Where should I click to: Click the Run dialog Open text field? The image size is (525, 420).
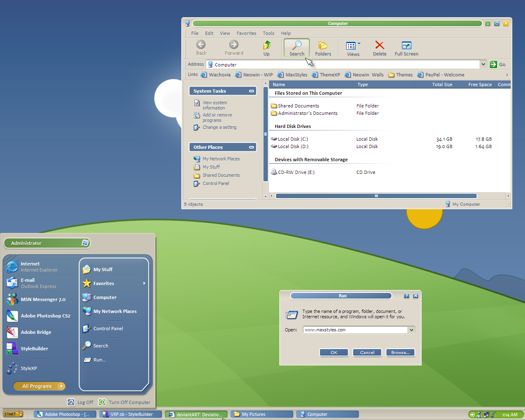(355, 330)
